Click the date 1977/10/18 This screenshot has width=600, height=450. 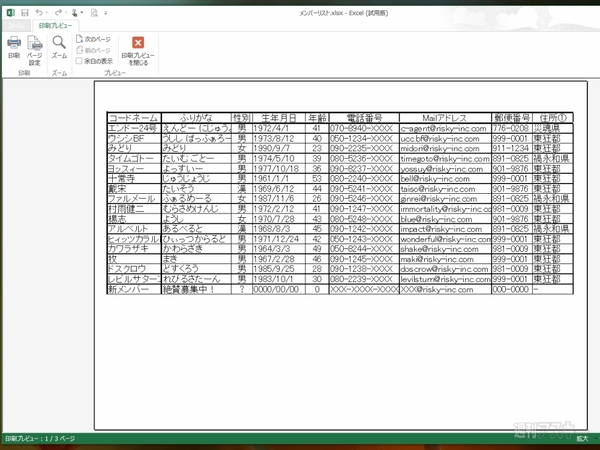coord(279,168)
